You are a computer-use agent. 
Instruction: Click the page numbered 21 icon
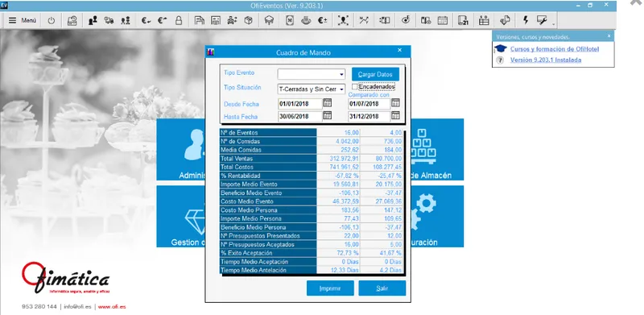(464, 20)
